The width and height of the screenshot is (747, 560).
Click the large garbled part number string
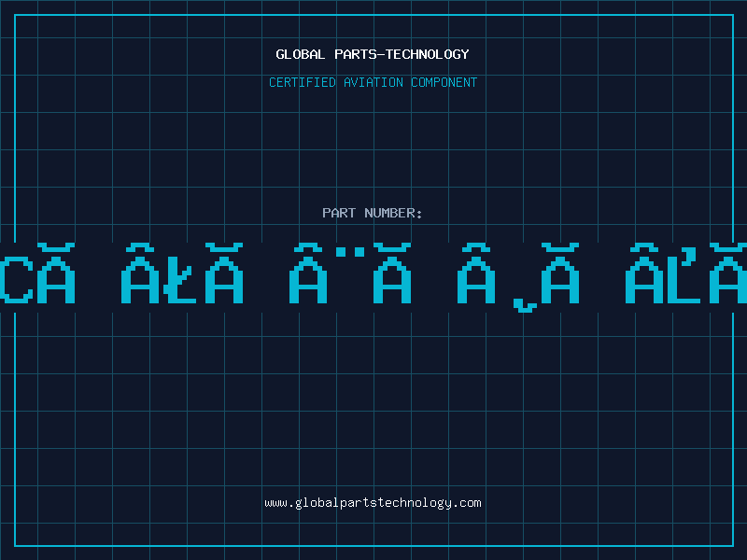[x=373, y=277]
